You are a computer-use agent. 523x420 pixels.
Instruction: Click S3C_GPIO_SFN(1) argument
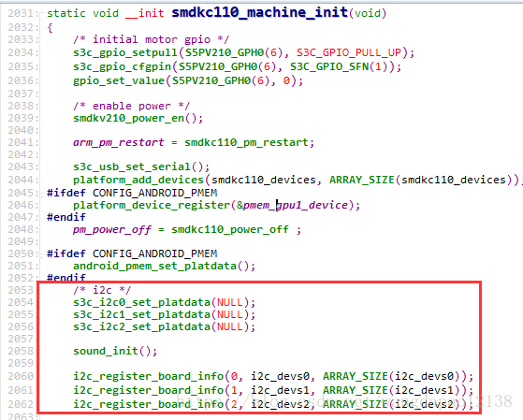tap(342, 67)
